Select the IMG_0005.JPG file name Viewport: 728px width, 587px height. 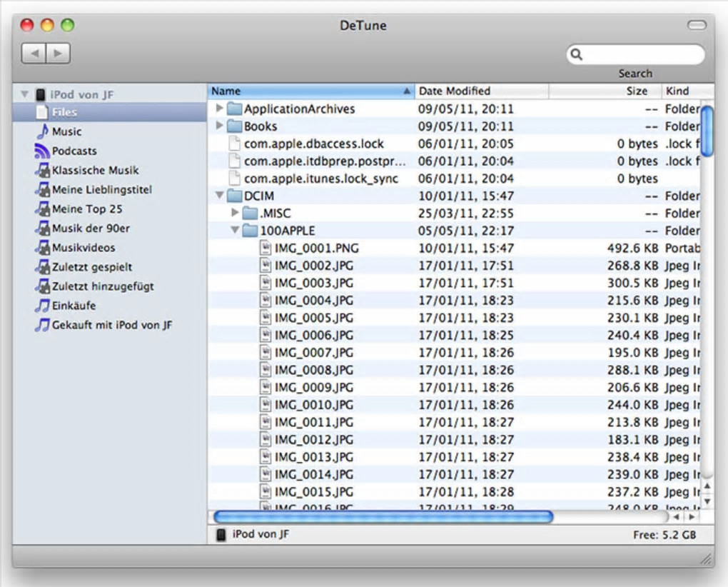coord(314,318)
